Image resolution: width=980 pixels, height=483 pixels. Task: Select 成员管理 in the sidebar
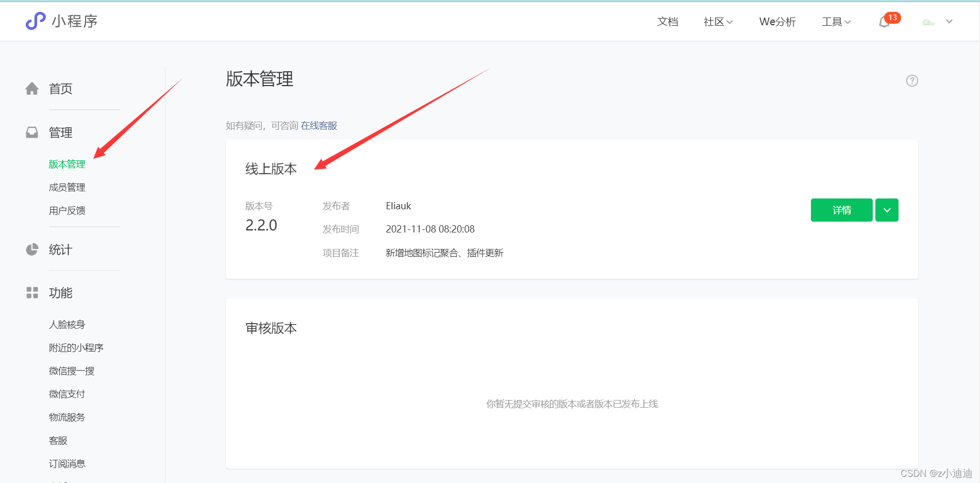tap(67, 187)
